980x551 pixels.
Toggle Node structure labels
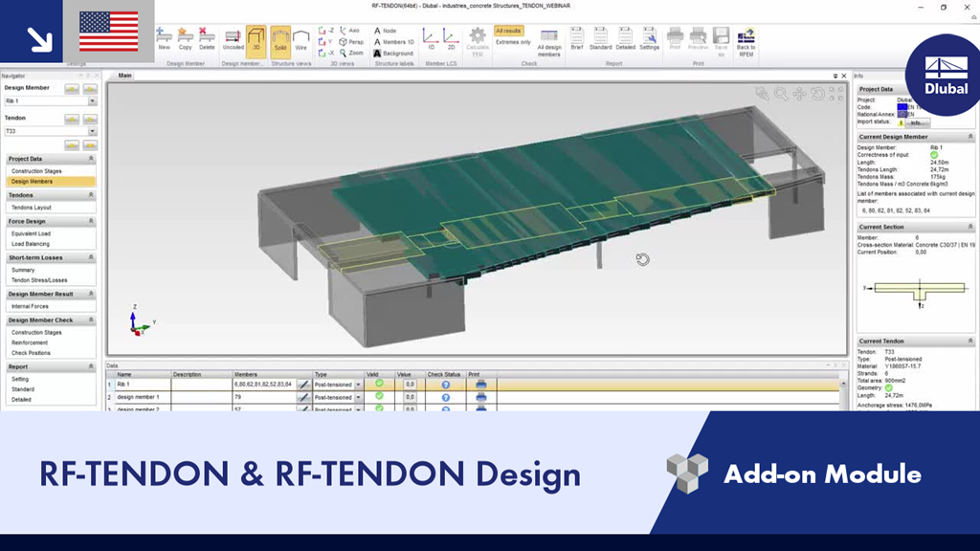click(x=385, y=30)
